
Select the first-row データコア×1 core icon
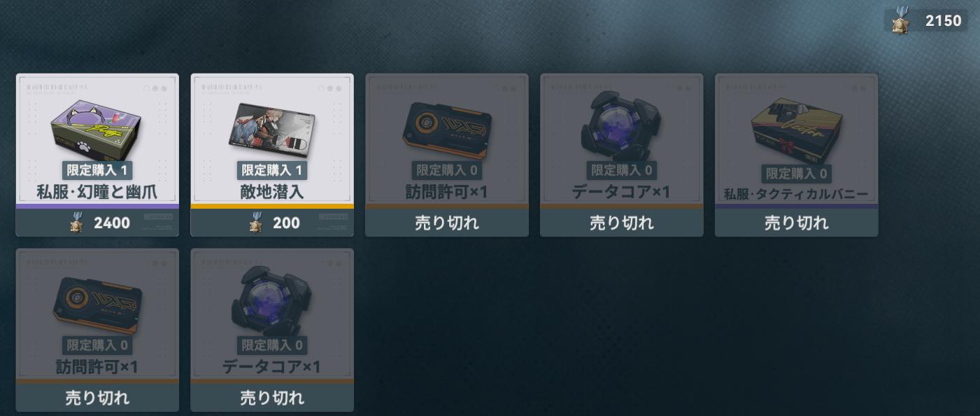click(621, 127)
